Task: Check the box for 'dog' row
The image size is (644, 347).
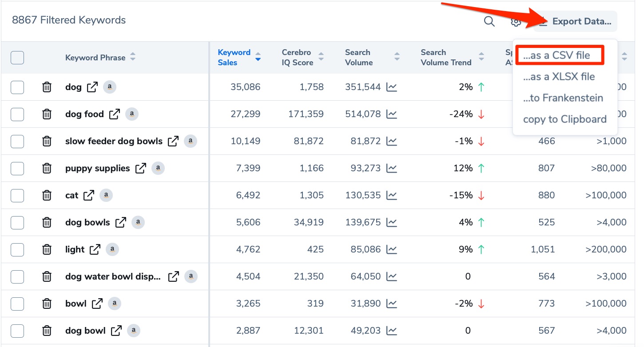Action: tap(17, 87)
